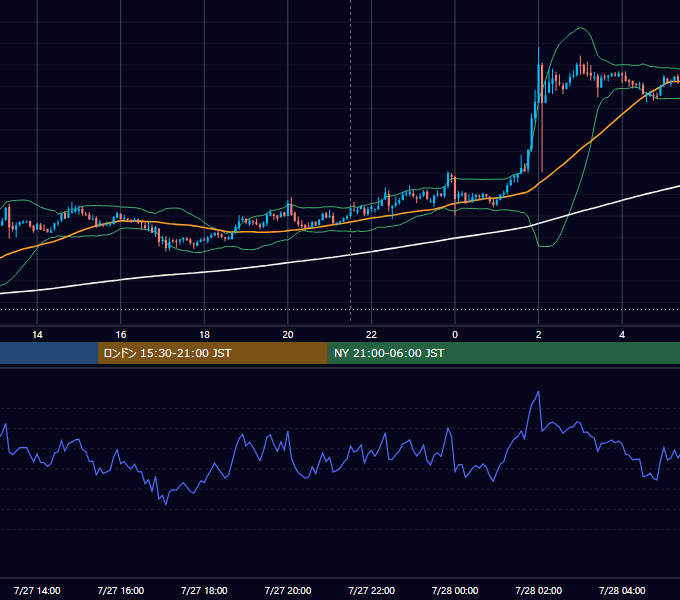This screenshot has width=680, height=600.
Task: Click the 22 hour axis label
Action: [x=371, y=335]
